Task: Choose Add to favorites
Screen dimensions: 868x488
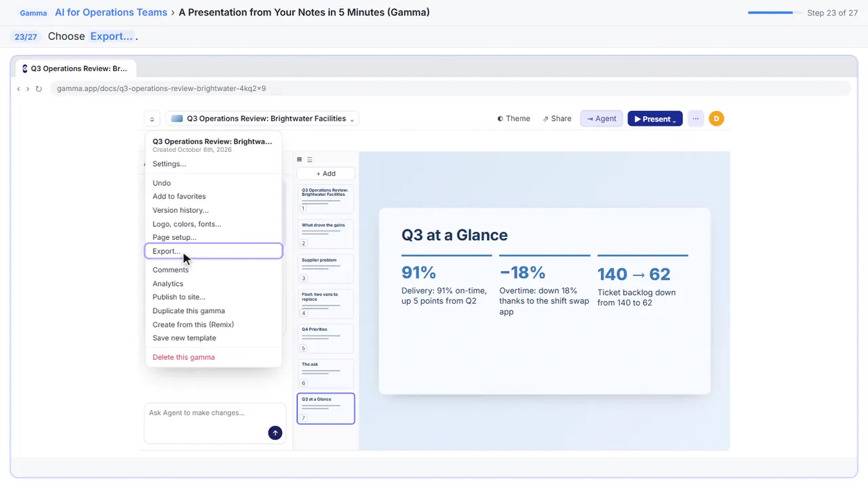Action: 214,197
